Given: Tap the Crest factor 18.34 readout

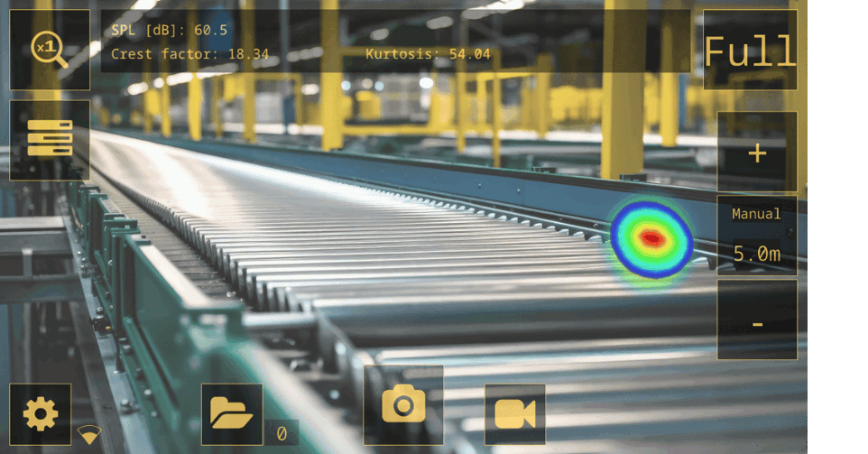Looking at the screenshot, I should click(189, 54).
